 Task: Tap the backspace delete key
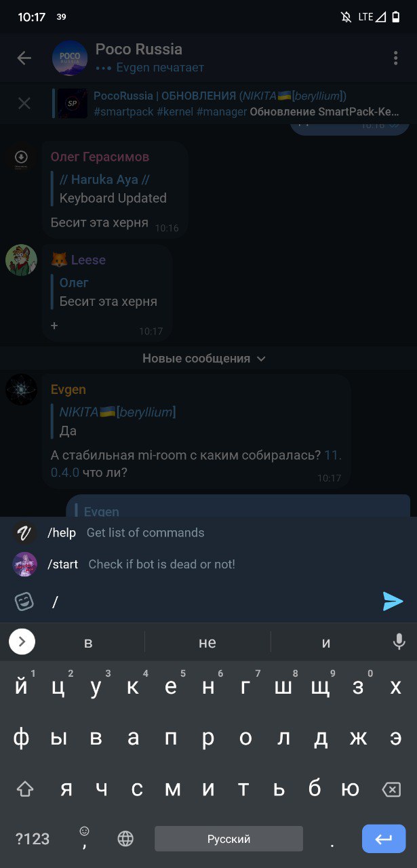[391, 789]
